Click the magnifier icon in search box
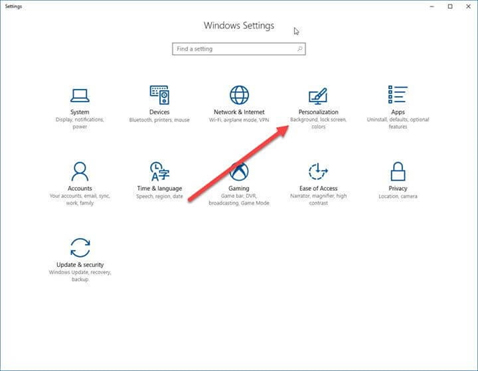 click(300, 49)
